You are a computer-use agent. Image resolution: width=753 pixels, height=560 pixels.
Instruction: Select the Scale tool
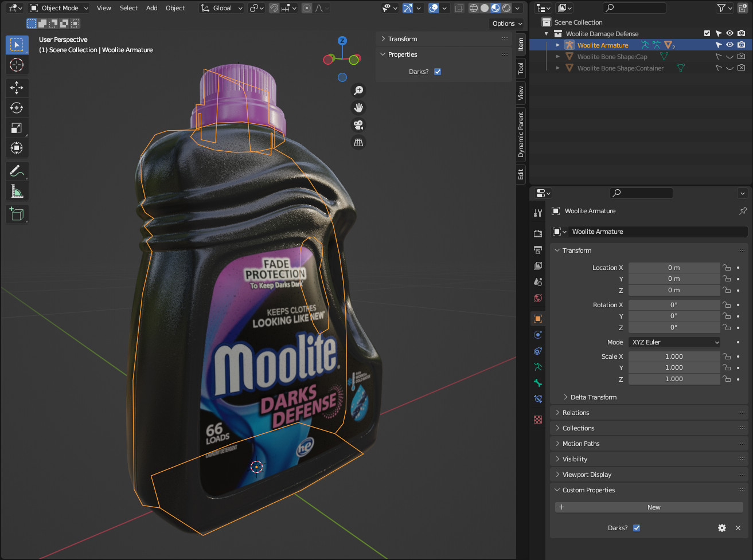(x=17, y=128)
